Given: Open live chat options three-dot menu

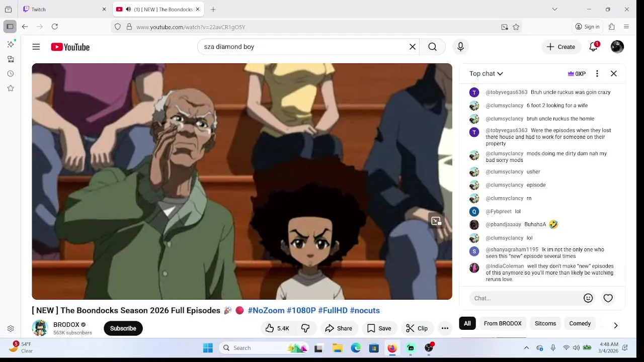Looking at the screenshot, I should 597,73.
